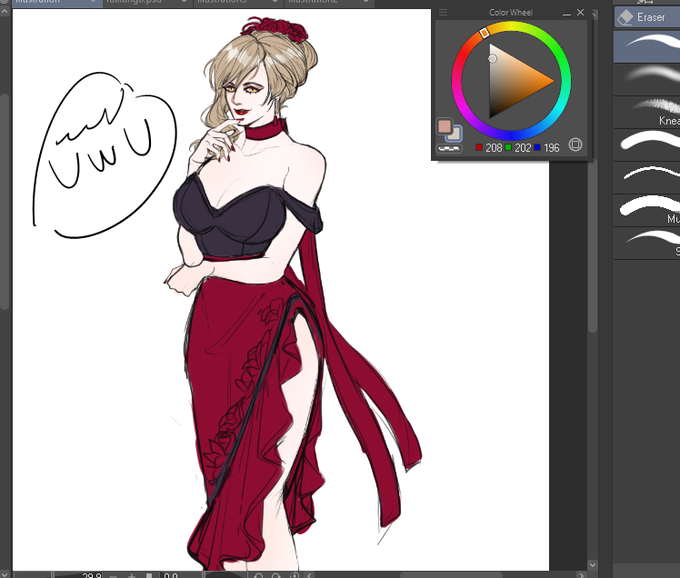Screen dimensions: 680x578
Task: Zoom out with the minus button
Action: point(114,576)
